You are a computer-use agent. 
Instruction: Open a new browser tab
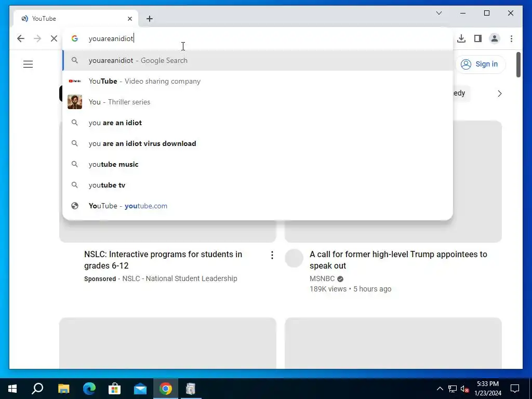(150, 19)
